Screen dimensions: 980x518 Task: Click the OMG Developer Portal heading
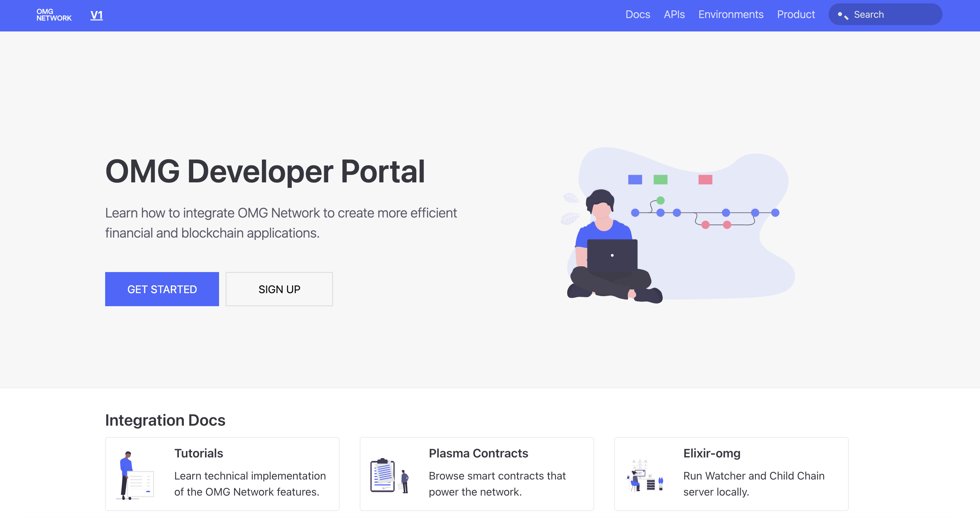point(265,171)
